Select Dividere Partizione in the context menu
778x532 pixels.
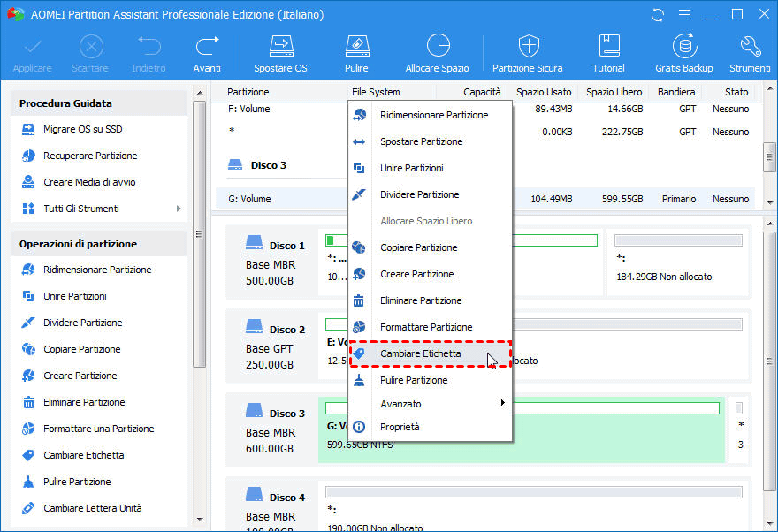431,194
